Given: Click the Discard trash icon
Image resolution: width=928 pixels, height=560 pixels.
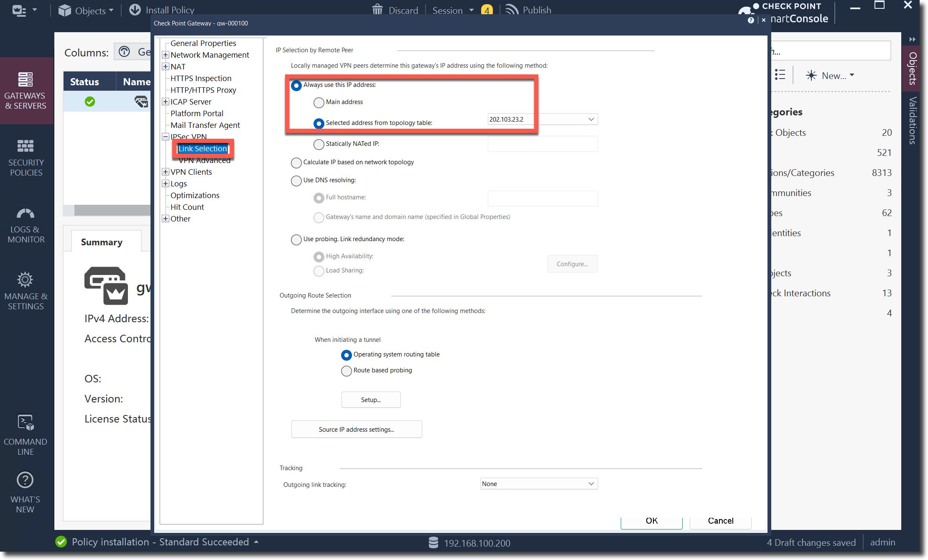Looking at the screenshot, I should point(377,10).
